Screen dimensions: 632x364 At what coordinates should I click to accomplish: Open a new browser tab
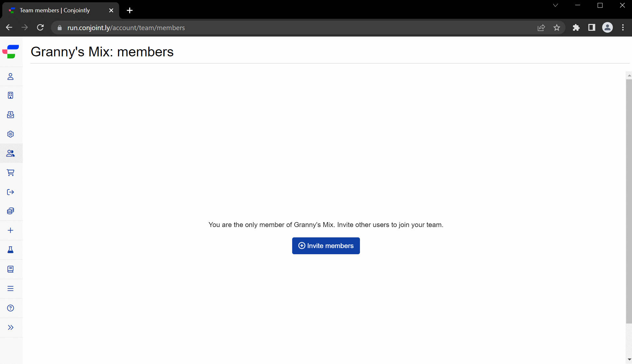pyautogui.click(x=130, y=10)
